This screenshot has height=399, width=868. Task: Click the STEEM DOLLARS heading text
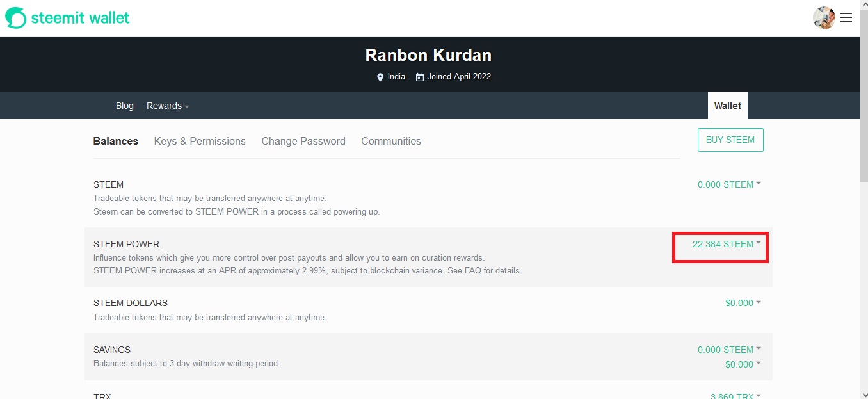pos(131,303)
